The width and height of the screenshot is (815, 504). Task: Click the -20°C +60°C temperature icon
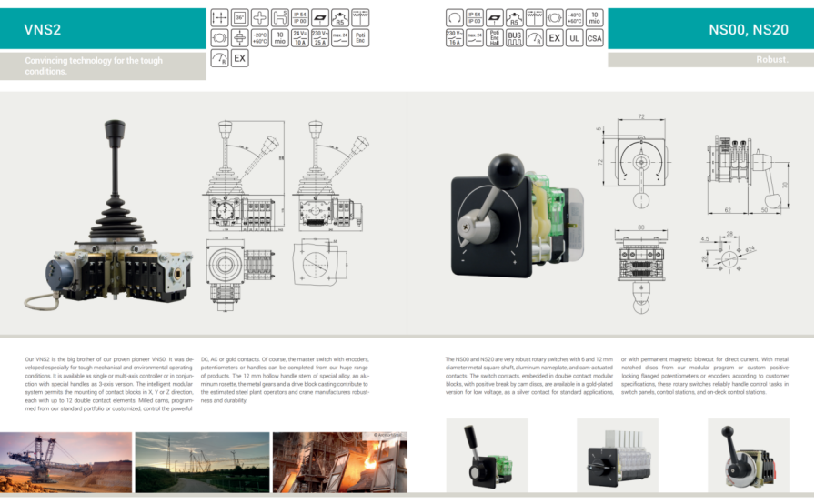(259, 37)
